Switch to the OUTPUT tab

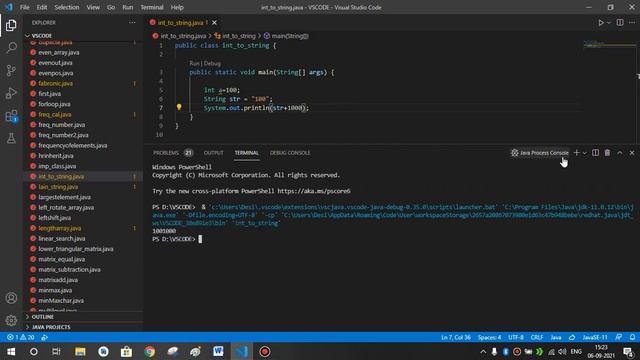click(213, 153)
